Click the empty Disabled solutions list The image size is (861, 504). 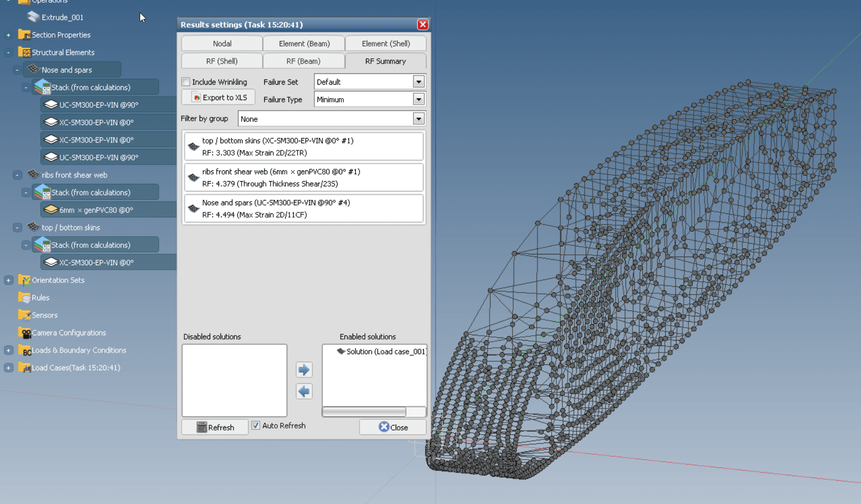[x=235, y=381]
